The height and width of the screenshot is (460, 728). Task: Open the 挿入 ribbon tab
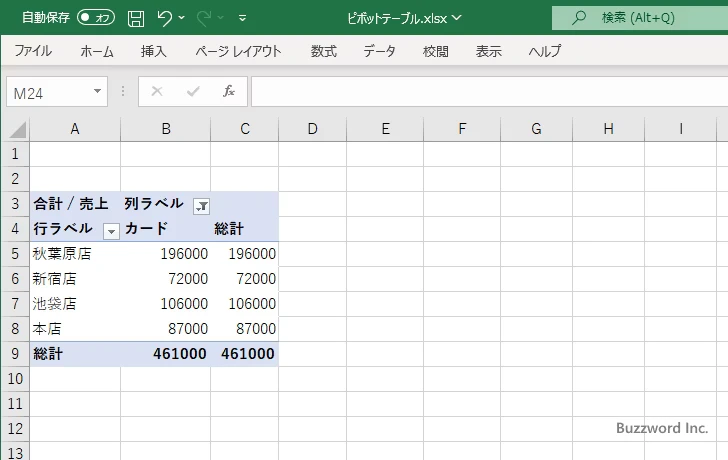coord(153,51)
